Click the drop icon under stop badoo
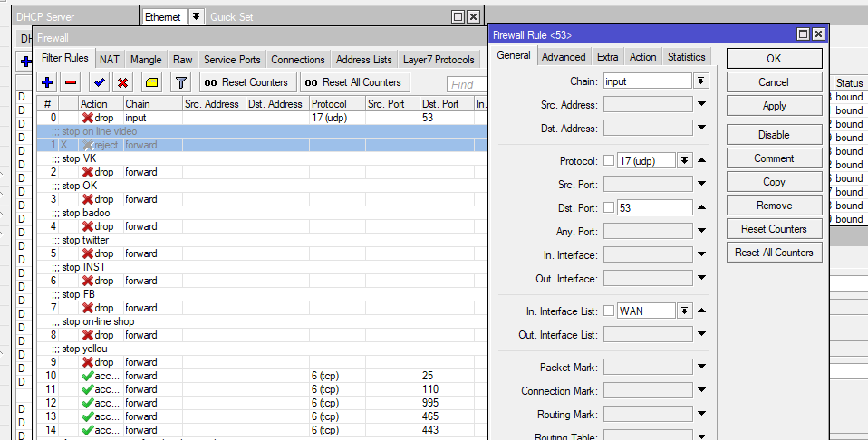 [x=88, y=226]
